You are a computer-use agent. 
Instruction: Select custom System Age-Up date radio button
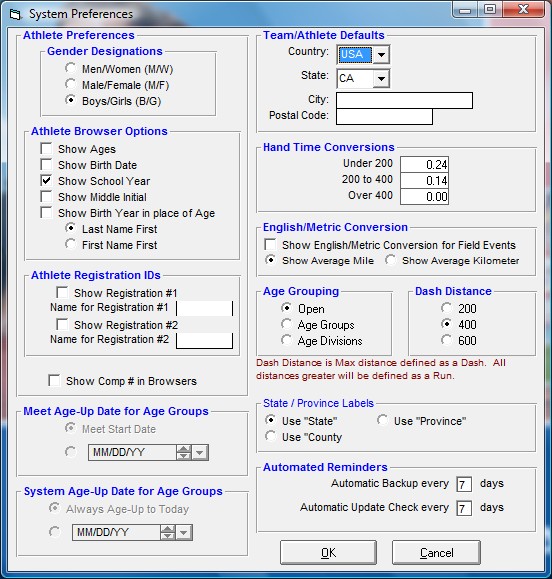pos(54,532)
